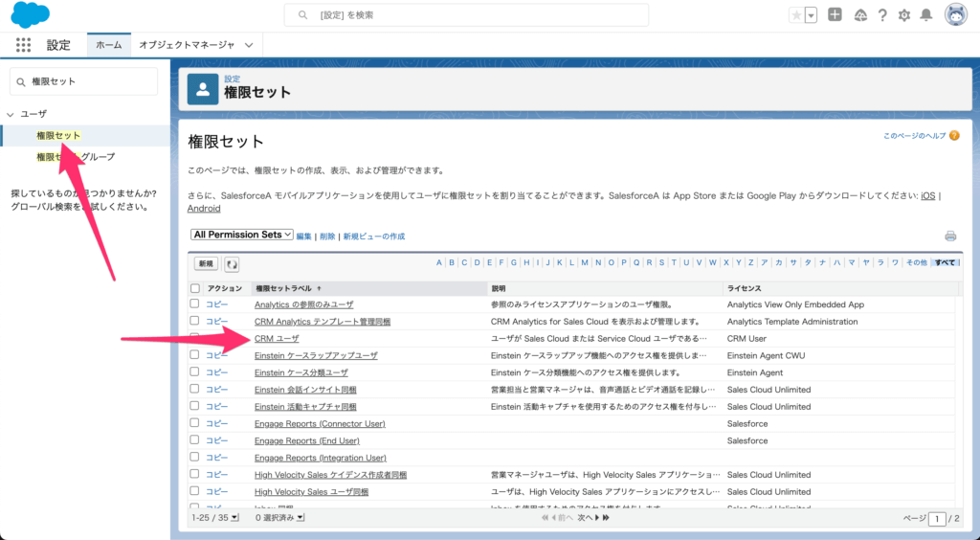Image resolution: width=980 pixels, height=540 pixels.
Task: Open the CRM ユーザ permission set
Action: pyautogui.click(x=277, y=338)
